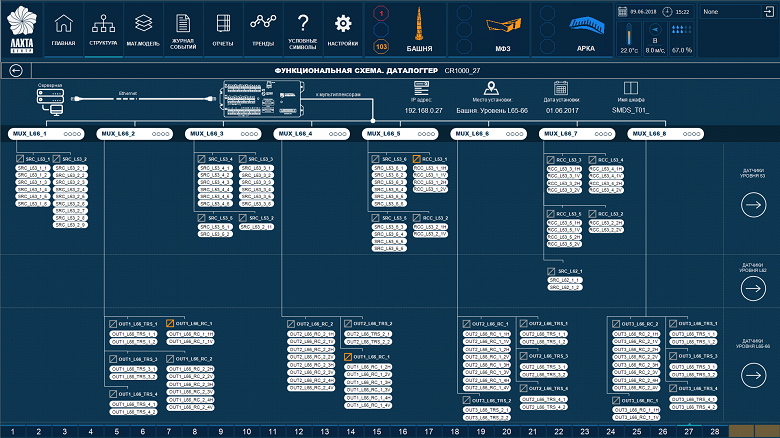Click the Серверная server icon
Screen dimensions: 780x438
(x=50, y=102)
